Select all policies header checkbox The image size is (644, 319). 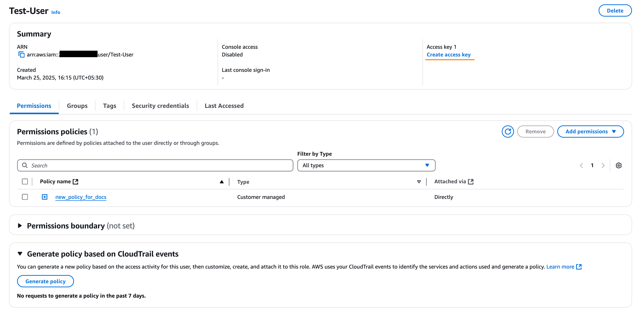point(25,182)
